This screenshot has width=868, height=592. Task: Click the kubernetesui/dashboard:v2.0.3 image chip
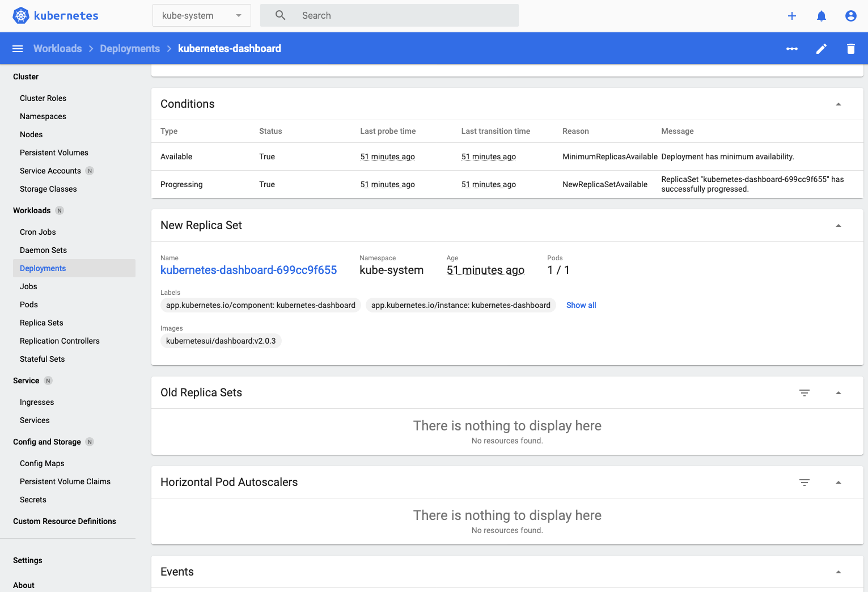221,341
